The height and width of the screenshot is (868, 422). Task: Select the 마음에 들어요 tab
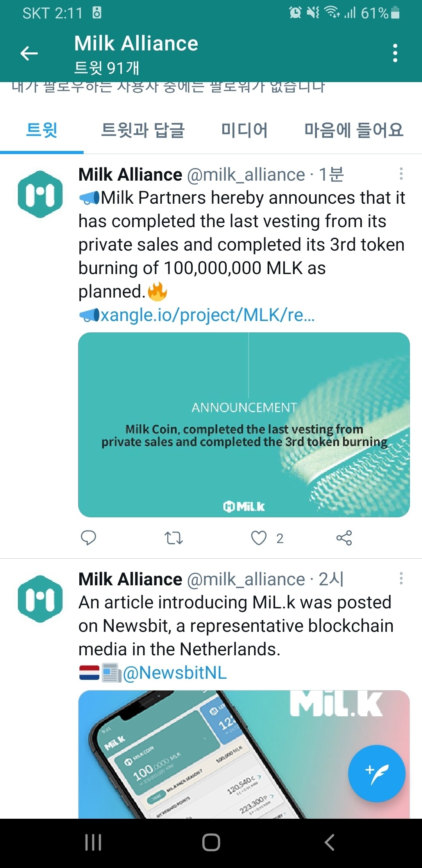click(354, 130)
